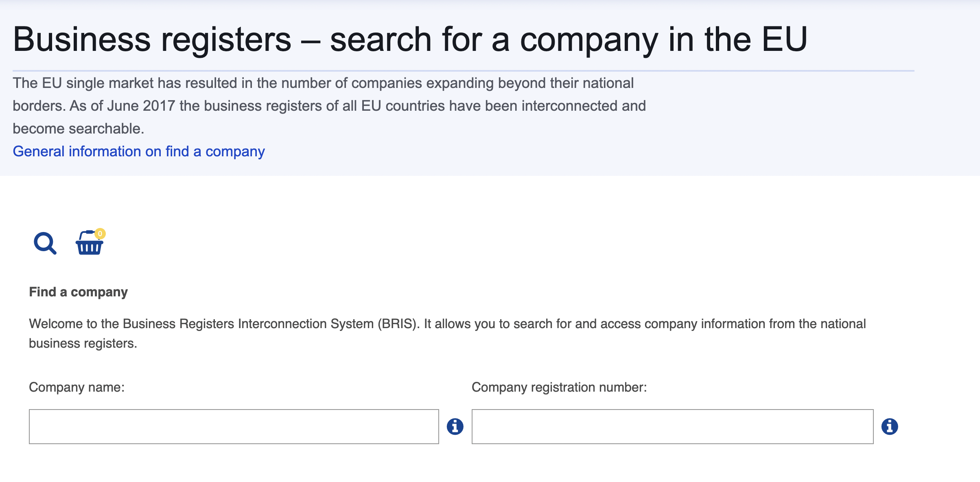Click "business registers." ending the welcome text
The width and height of the screenshot is (980, 482).
[83, 343]
